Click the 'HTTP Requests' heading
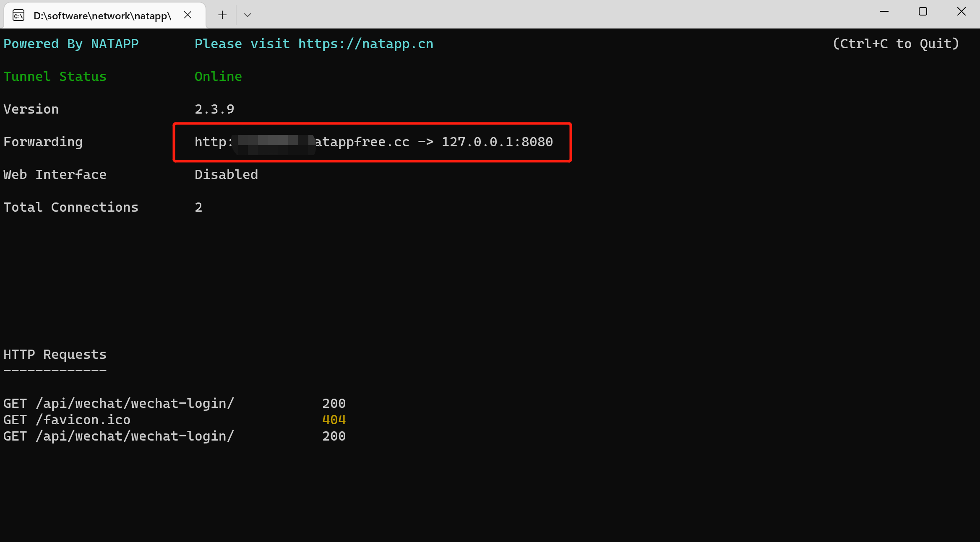The image size is (980, 542). coord(55,355)
